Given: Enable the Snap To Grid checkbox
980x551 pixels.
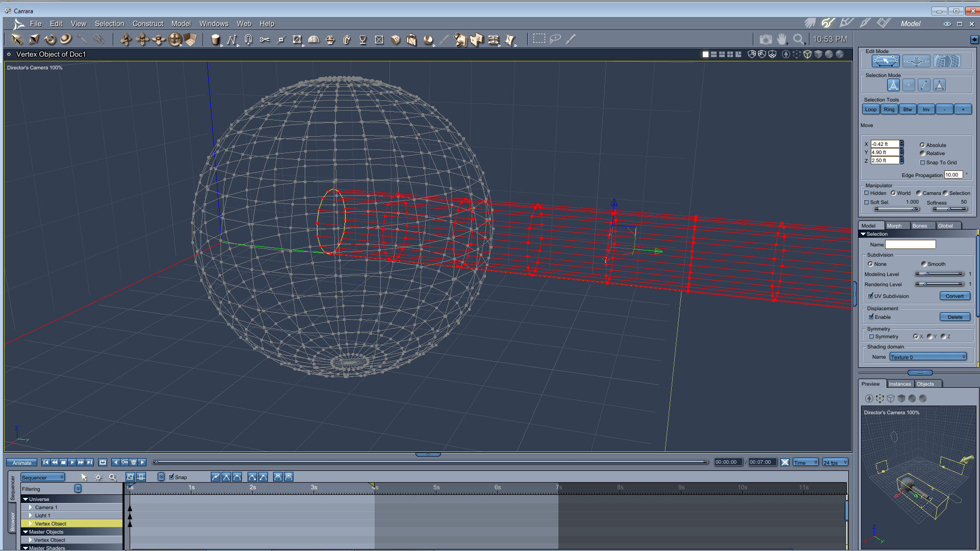Looking at the screenshot, I should click(922, 162).
